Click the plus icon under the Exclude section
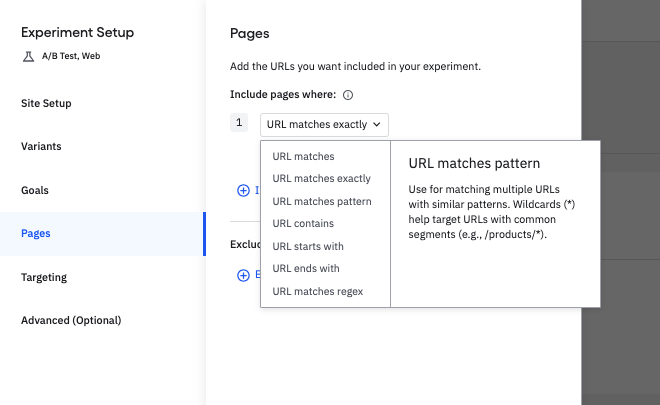This screenshot has width=660, height=405. point(243,275)
